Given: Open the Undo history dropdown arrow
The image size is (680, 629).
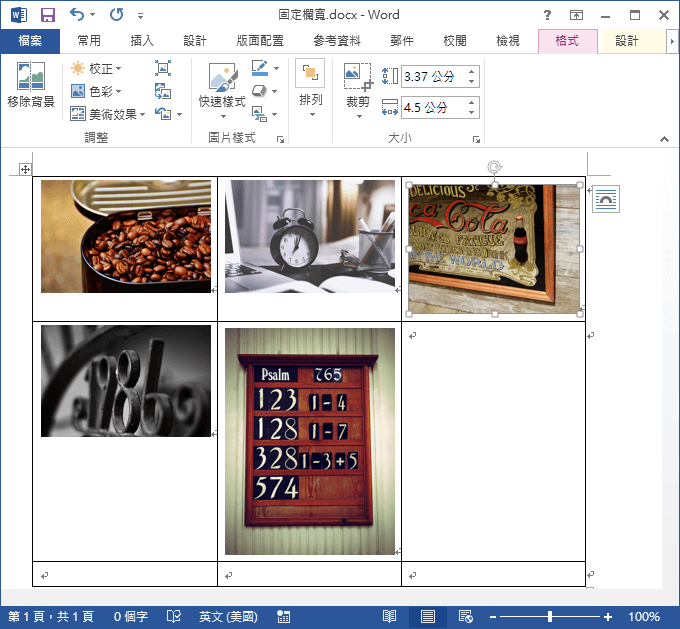Looking at the screenshot, I should pyautogui.click(x=92, y=15).
